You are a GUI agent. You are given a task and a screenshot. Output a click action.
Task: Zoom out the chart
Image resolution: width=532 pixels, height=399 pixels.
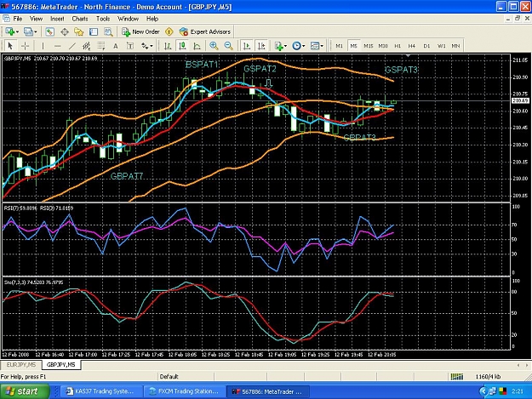click(x=229, y=45)
